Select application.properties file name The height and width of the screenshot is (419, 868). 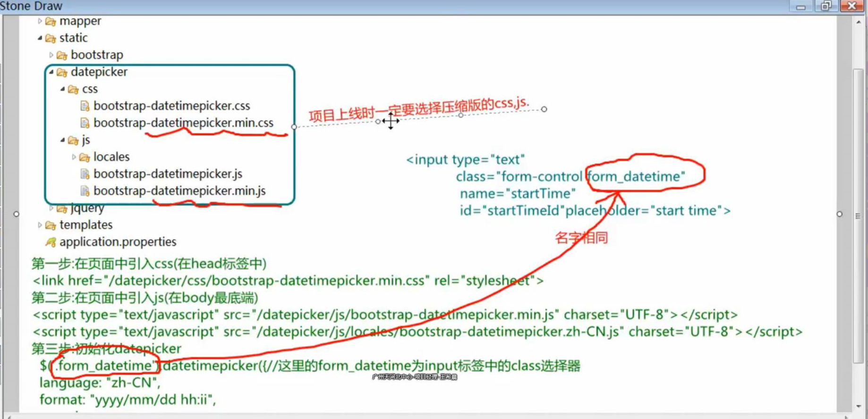pos(118,242)
